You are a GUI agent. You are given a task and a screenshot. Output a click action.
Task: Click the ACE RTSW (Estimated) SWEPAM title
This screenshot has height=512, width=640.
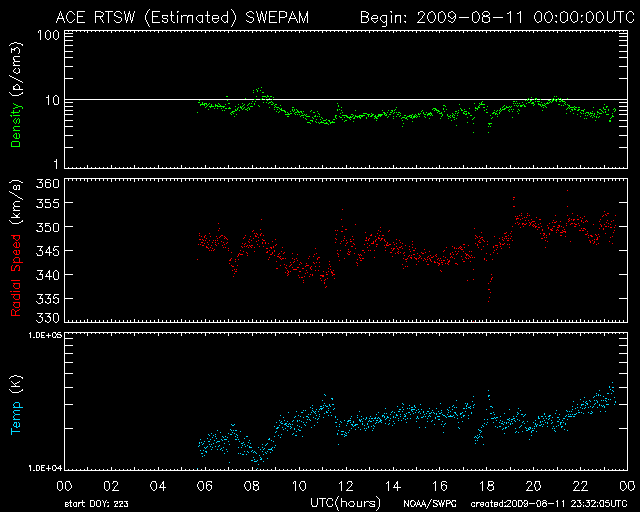182,18
